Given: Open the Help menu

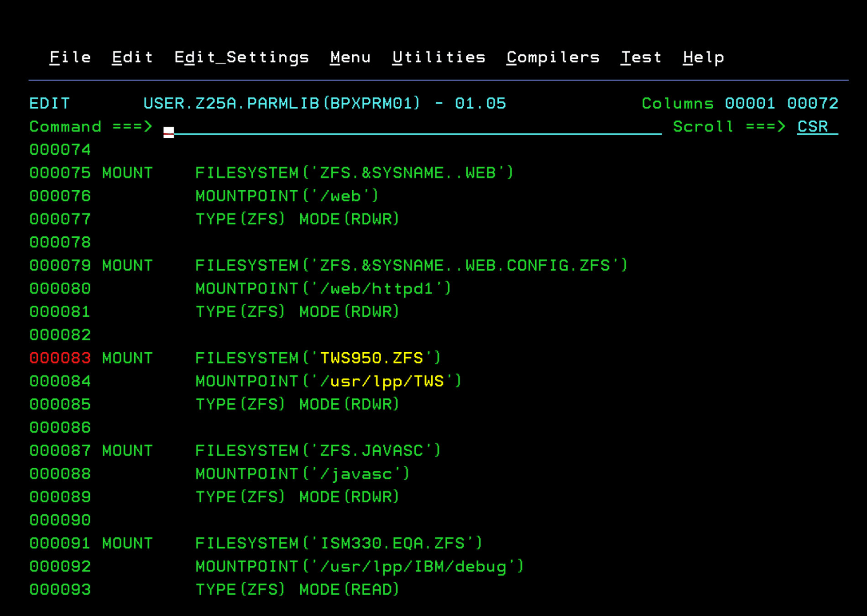Looking at the screenshot, I should [x=703, y=57].
